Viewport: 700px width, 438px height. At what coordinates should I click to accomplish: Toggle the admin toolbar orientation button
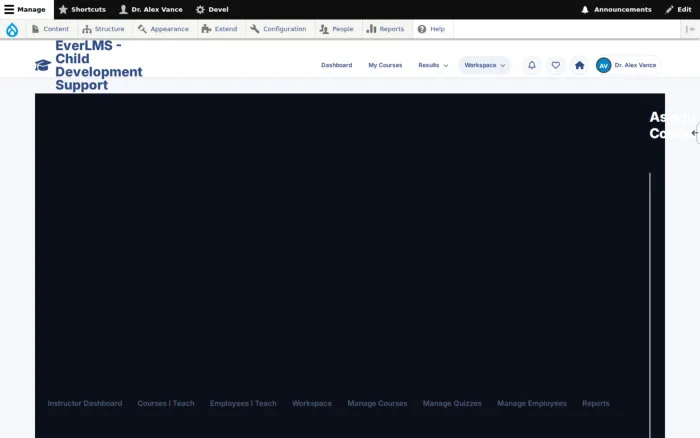click(x=690, y=29)
